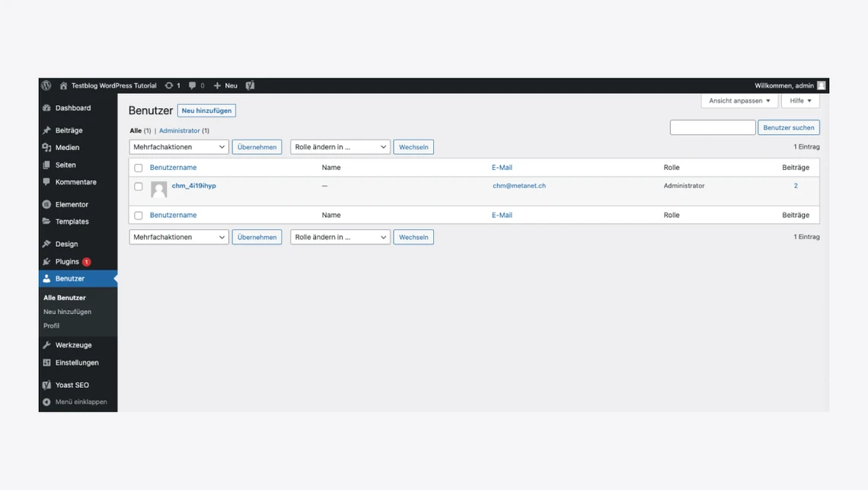This screenshot has height=490, width=868.
Task: Go to Einstellungen in the sidebar
Action: (x=76, y=363)
